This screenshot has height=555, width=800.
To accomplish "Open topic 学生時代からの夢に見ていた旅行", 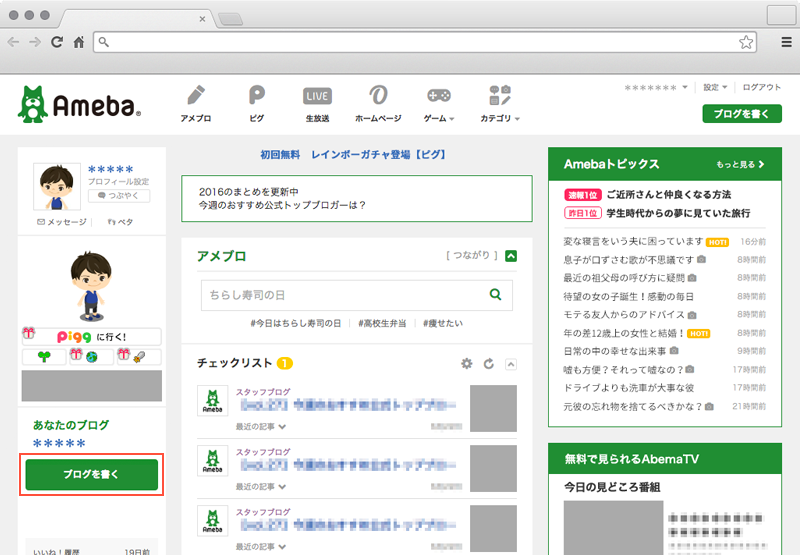I will [x=679, y=213].
